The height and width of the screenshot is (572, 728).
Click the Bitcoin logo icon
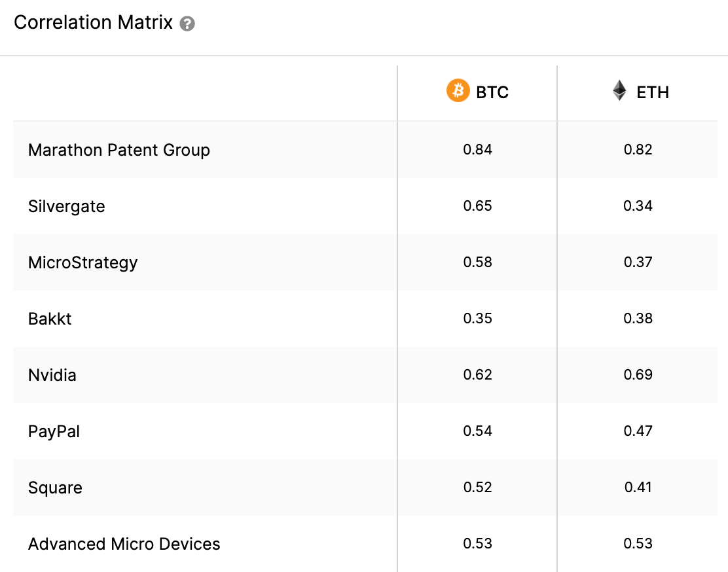point(458,90)
